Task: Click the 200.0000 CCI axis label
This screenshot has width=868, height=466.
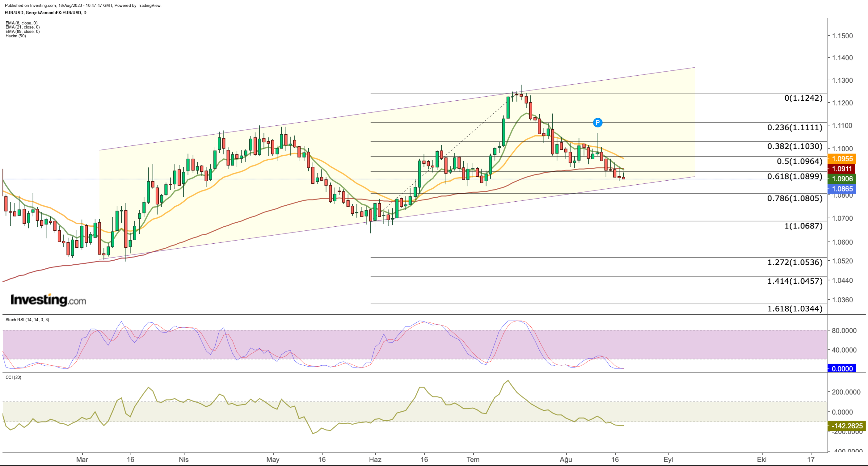Action: point(846,392)
